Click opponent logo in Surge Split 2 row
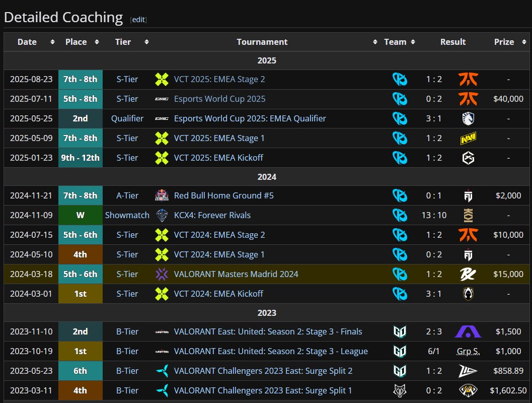The height and width of the screenshot is (403, 532). click(x=468, y=371)
